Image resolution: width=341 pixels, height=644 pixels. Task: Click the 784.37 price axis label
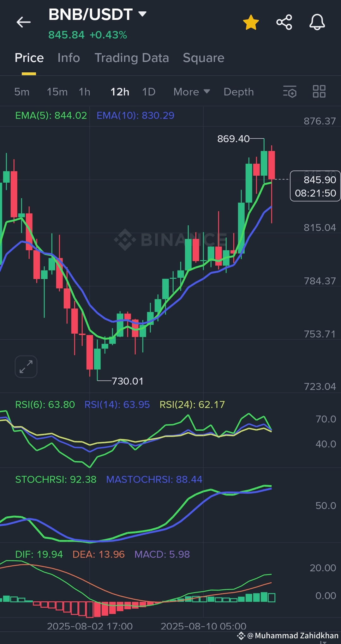[x=320, y=281]
